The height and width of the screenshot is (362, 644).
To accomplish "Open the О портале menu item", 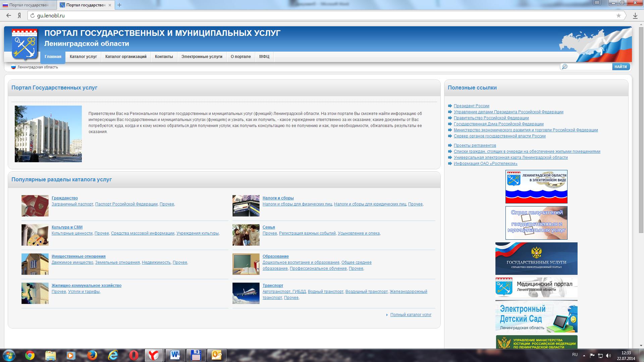I will 241,57.
